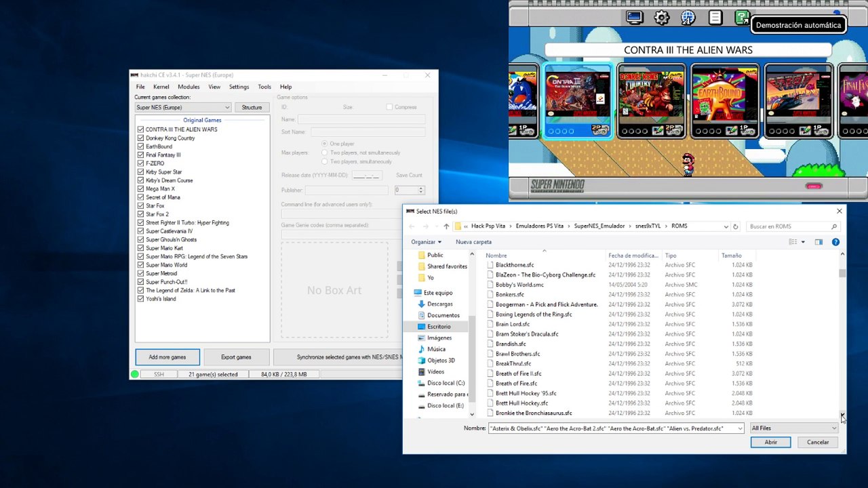The height and width of the screenshot is (488, 868).
Task: Uncheck the Yoshi's Island game
Action: click(x=140, y=299)
